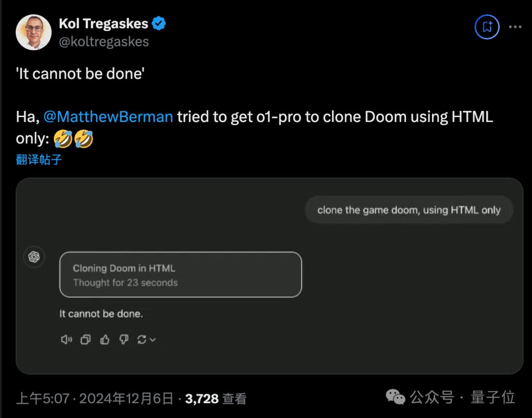This screenshot has width=532, height=418.
Task: Open the @MatthewBerman mention
Action: 108,117
